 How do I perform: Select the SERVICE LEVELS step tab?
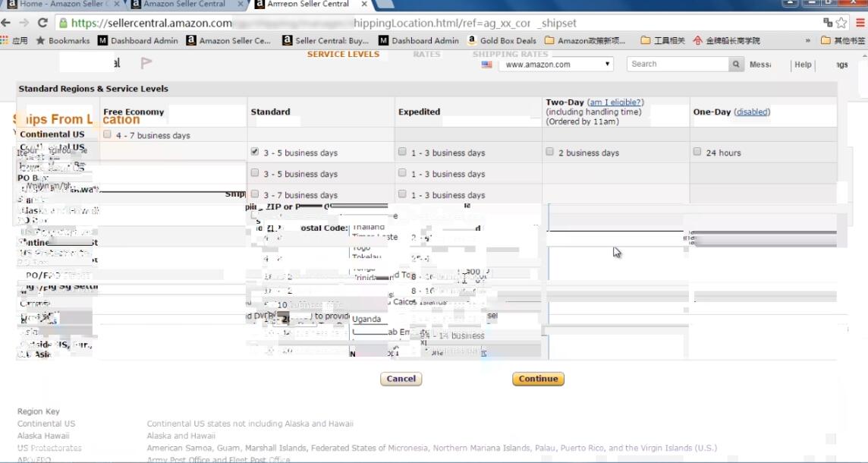343,55
